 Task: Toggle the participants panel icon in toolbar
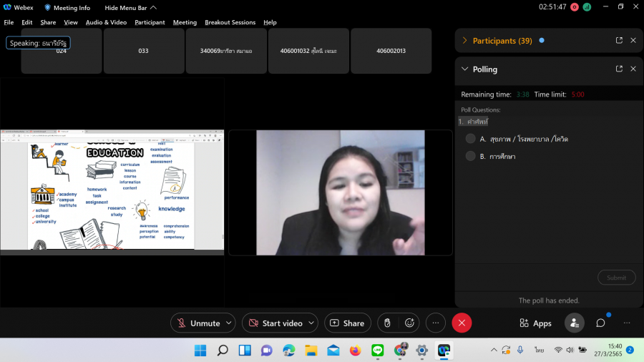[574, 323]
